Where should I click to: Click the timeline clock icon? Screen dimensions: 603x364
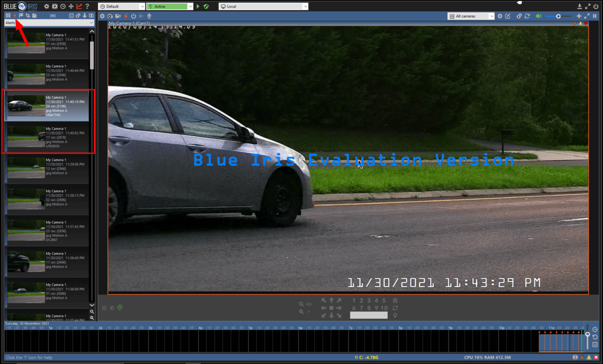click(595, 329)
